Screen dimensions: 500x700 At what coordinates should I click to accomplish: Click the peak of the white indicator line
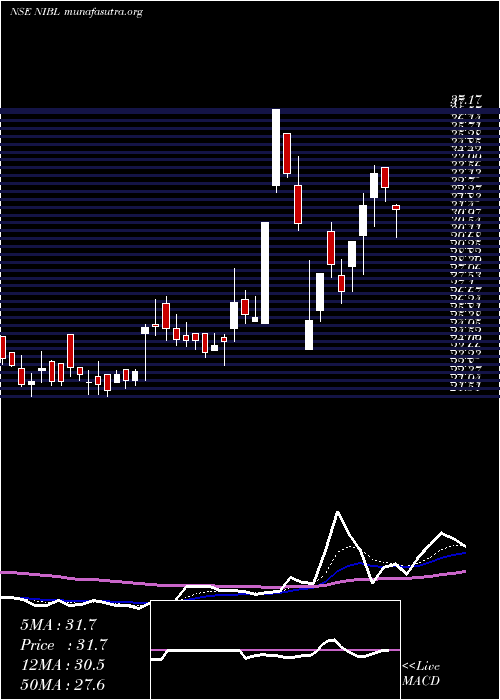338,512
